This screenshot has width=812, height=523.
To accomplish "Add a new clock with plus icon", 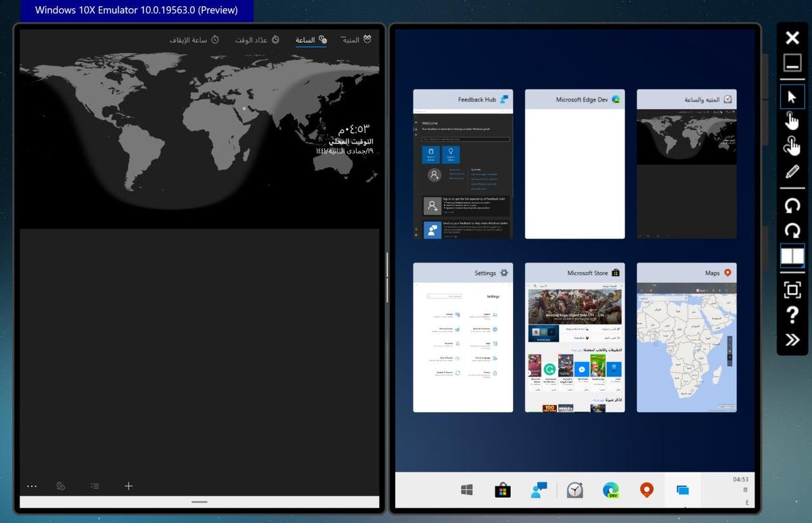I will point(129,486).
